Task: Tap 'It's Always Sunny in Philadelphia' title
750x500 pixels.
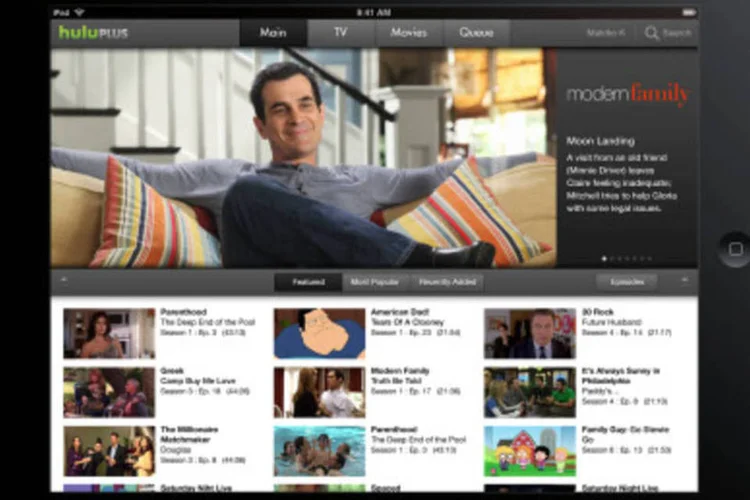Action: tap(621, 376)
